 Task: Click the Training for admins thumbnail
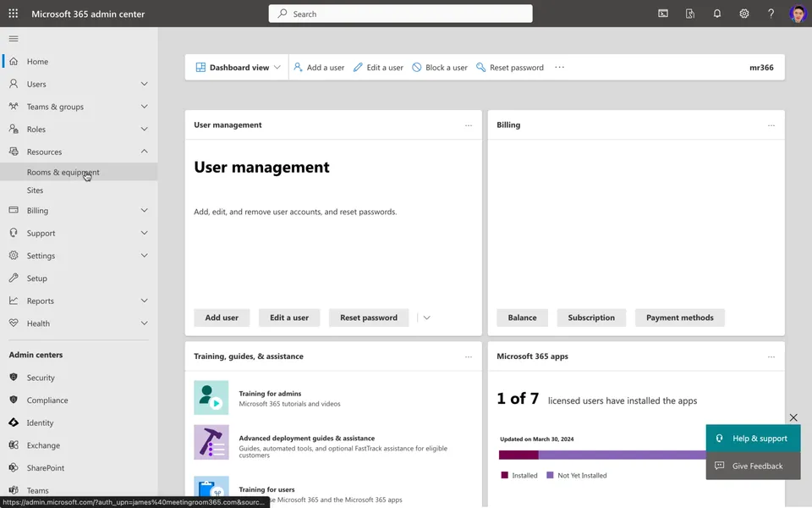[211, 398]
